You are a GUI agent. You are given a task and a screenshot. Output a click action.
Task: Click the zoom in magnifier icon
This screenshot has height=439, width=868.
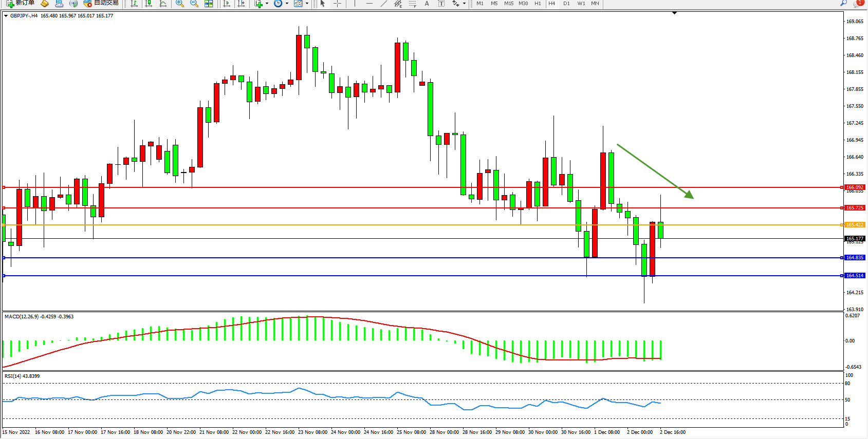click(180, 4)
